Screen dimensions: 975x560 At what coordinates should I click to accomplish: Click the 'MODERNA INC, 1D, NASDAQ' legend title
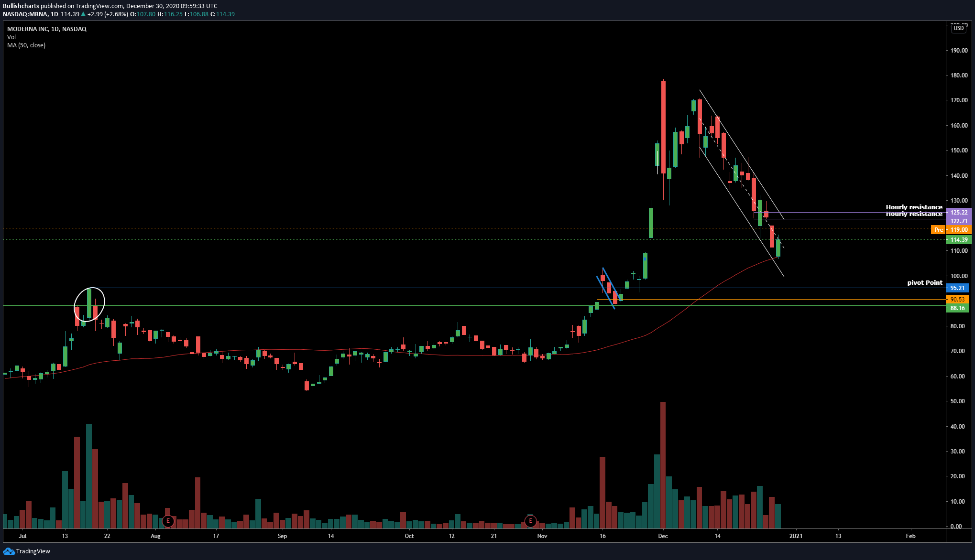pos(47,29)
